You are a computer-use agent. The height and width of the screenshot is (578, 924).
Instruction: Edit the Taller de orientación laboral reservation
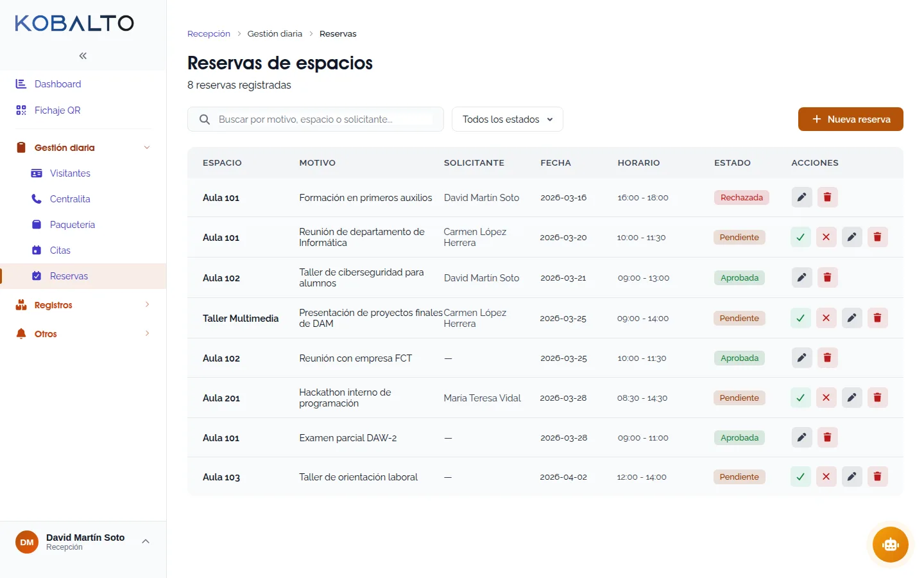[851, 477]
